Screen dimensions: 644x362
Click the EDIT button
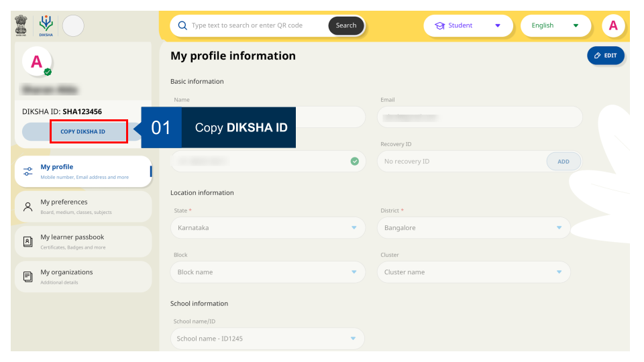pyautogui.click(x=605, y=56)
